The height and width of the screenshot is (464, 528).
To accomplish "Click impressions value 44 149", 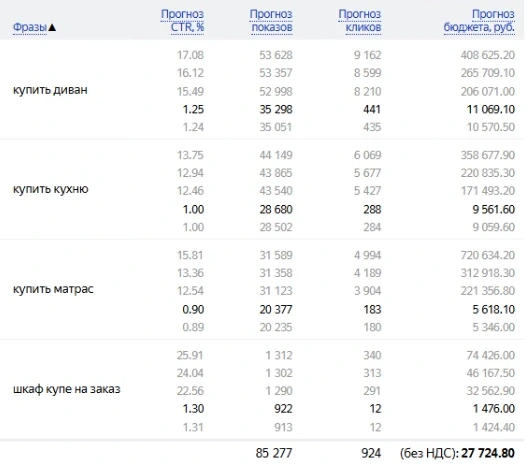I will (x=276, y=155).
